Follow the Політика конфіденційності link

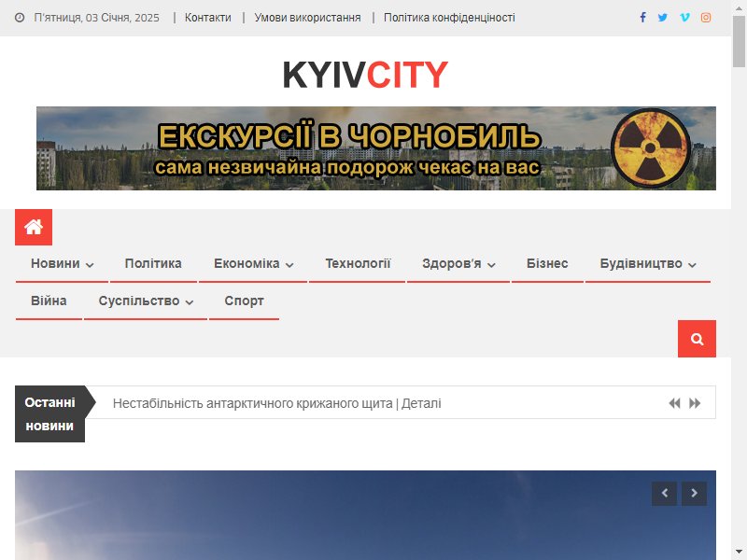click(449, 18)
